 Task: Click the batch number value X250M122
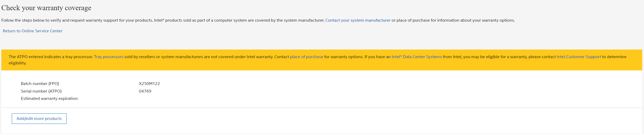[149, 84]
